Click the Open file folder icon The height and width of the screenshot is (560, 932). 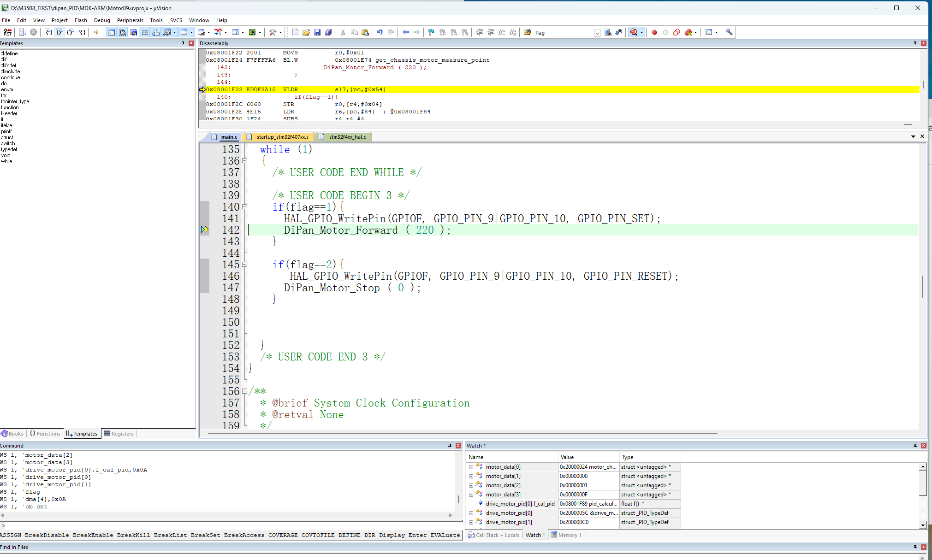click(x=306, y=32)
